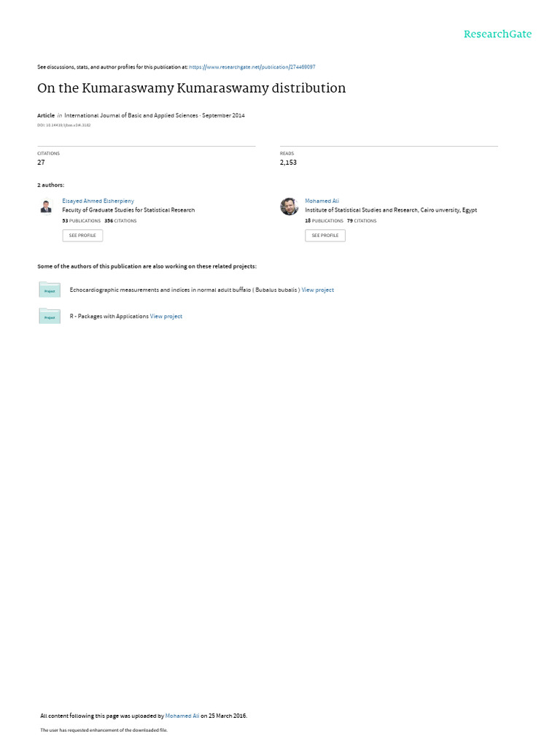Open the Mohamed Ali author name link
Viewport: 560px width, 747px height.
[322, 201]
